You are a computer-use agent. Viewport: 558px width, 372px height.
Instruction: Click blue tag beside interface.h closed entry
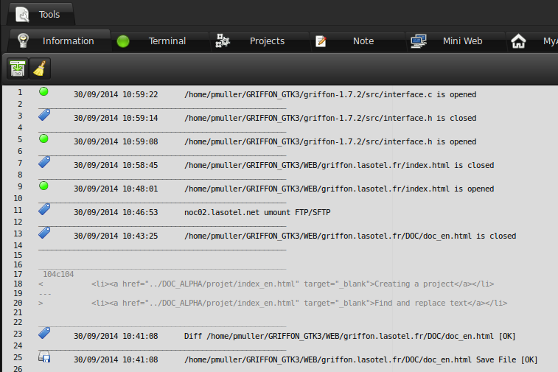coord(44,115)
